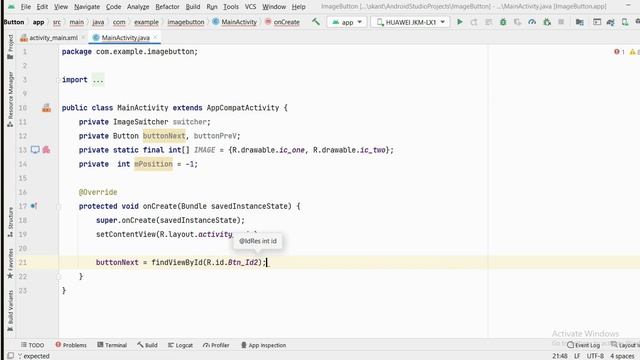Close the activity_main.xml tab
This screenshot has width=640, height=360.
click(83, 38)
